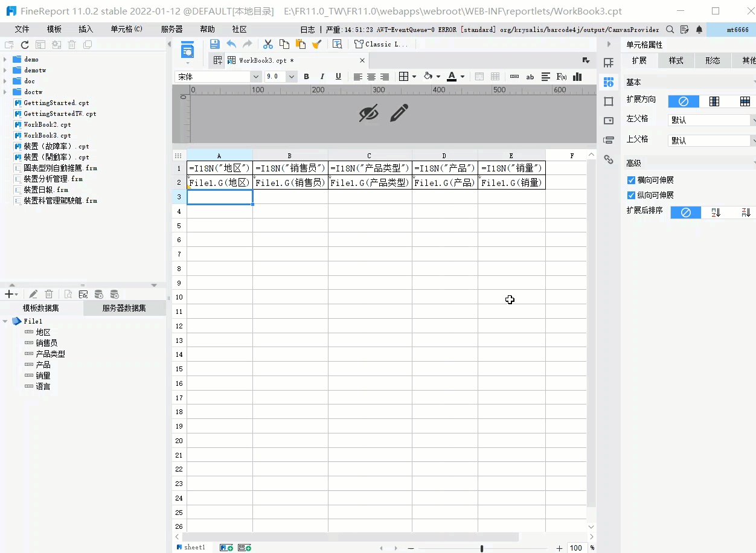Select the format painter brush icon
Screen dimensions: 756x553
pos(316,44)
